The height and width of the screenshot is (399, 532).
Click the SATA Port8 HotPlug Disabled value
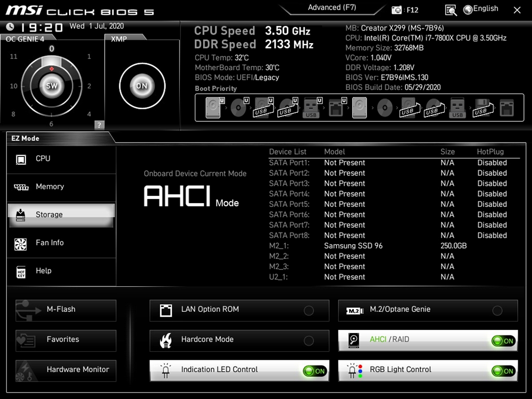492,235
